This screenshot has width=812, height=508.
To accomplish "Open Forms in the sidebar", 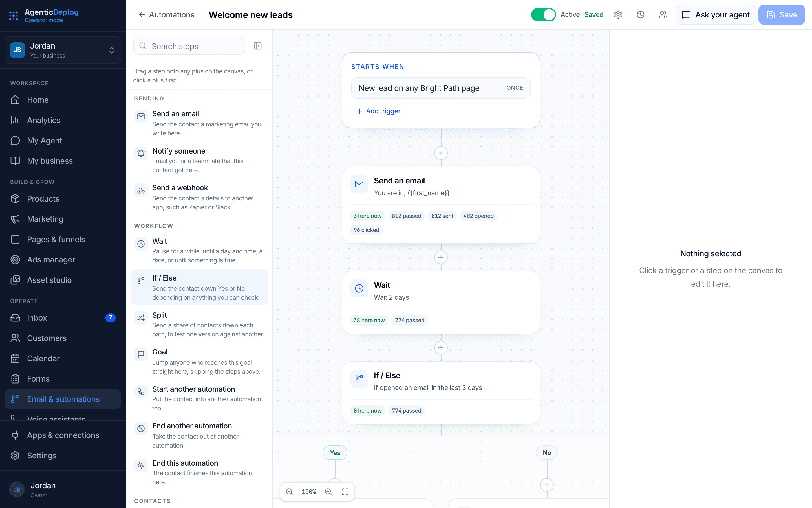I will click(x=63, y=379).
